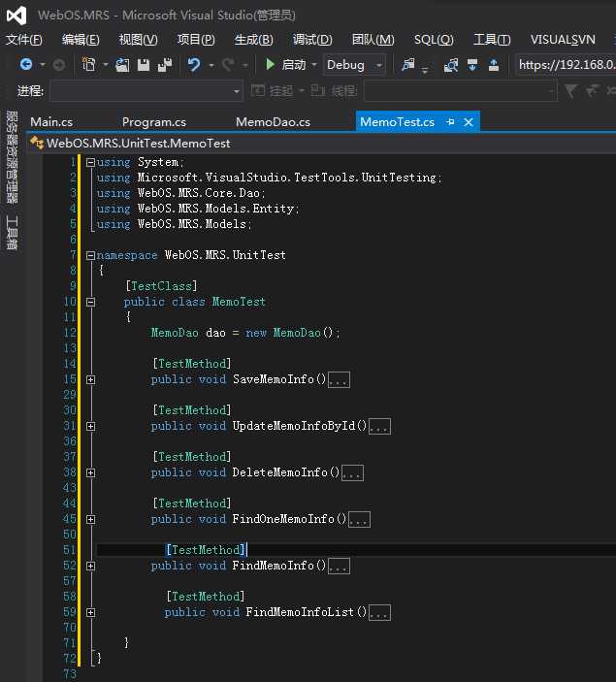This screenshot has width=616, height=682.
Task: Click the toolbar icon right of Debug combo
Action: click(408, 65)
